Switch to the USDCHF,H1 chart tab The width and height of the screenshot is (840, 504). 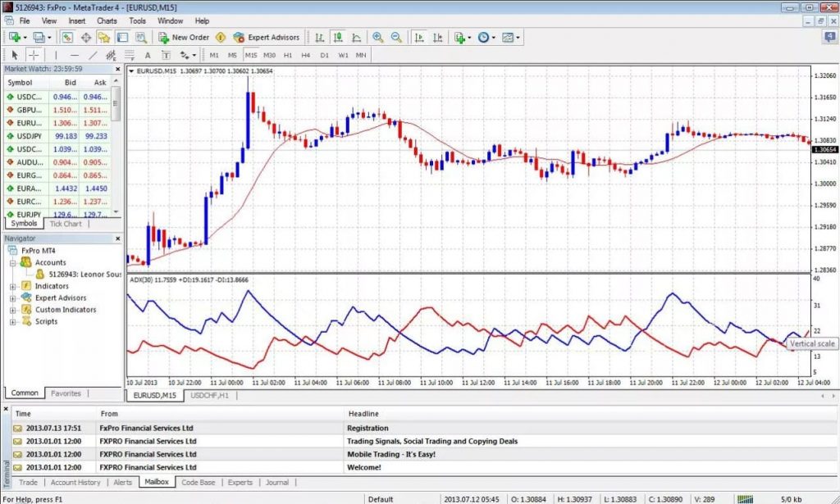pos(209,395)
